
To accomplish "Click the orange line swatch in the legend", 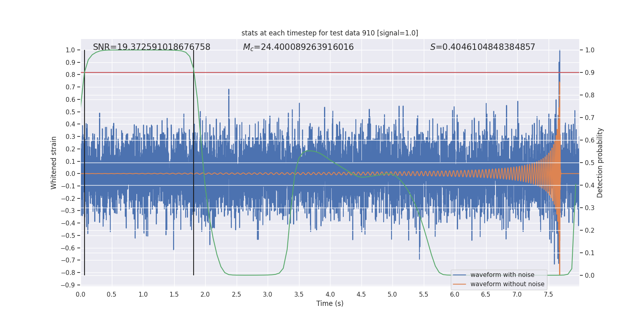I will point(459,284).
